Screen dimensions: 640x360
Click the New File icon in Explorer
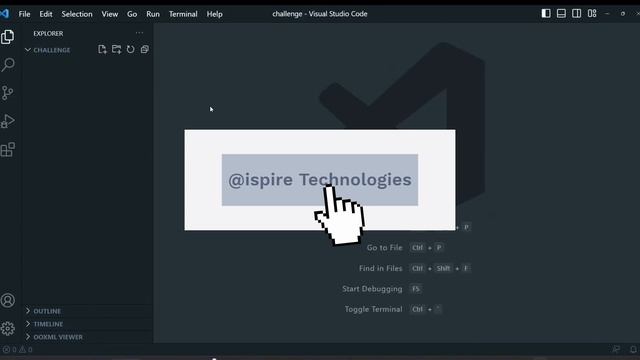(x=102, y=49)
